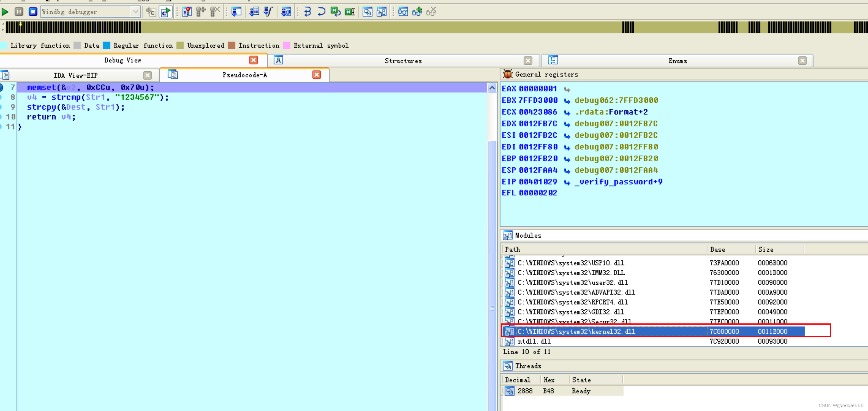The width and height of the screenshot is (868, 411).
Task: Click the Enums tab icon
Action: (553, 60)
